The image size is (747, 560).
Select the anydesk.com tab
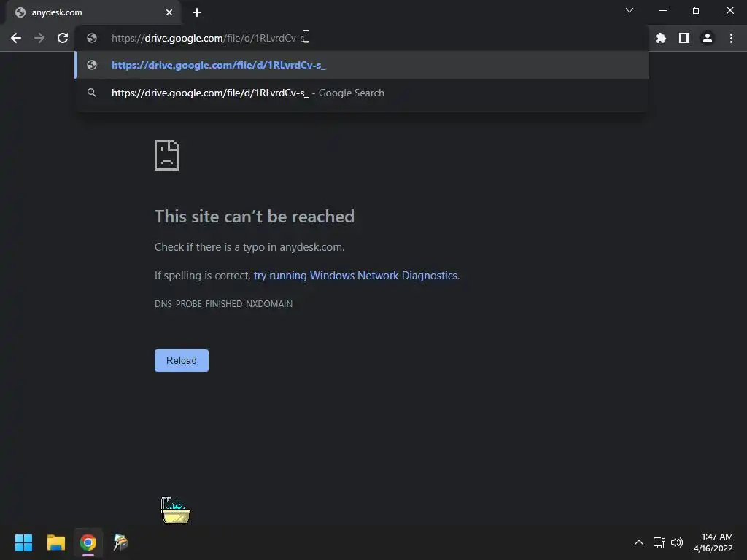tap(93, 12)
